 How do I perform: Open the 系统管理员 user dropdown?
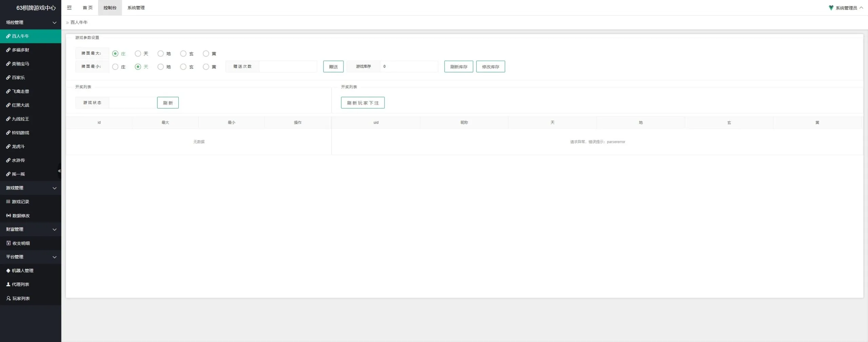(x=846, y=8)
